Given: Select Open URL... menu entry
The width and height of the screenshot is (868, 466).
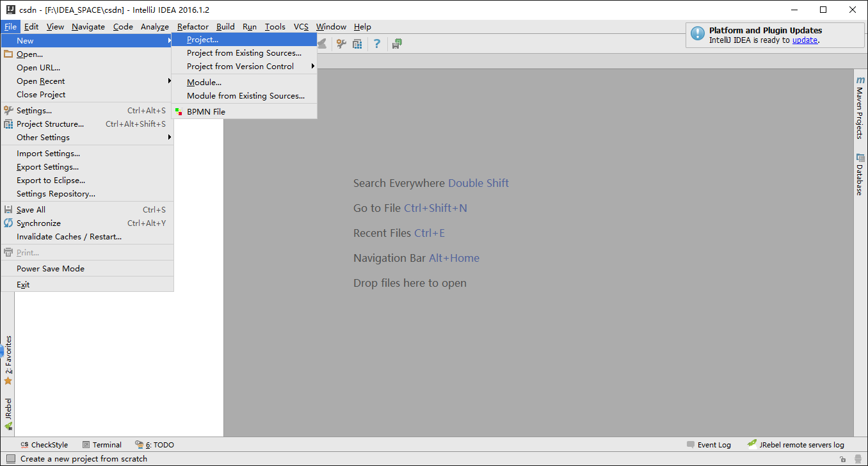Looking at the screenshot, I should (87, 68).
